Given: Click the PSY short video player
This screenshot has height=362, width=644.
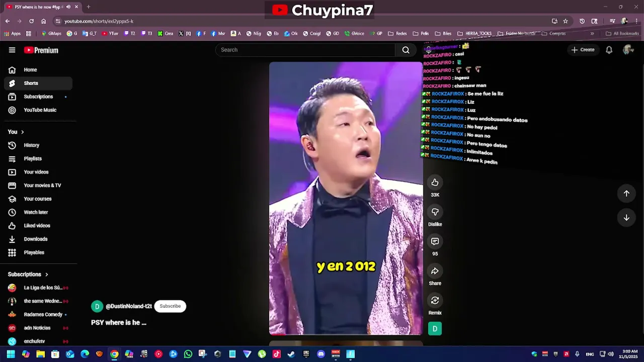Looking at the screenshot, I should 346,198.
